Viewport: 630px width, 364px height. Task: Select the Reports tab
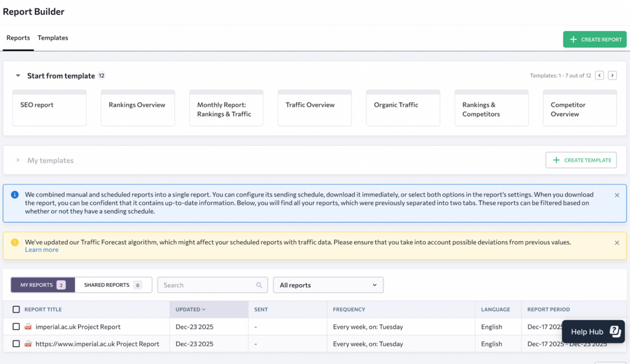point(18,38)
